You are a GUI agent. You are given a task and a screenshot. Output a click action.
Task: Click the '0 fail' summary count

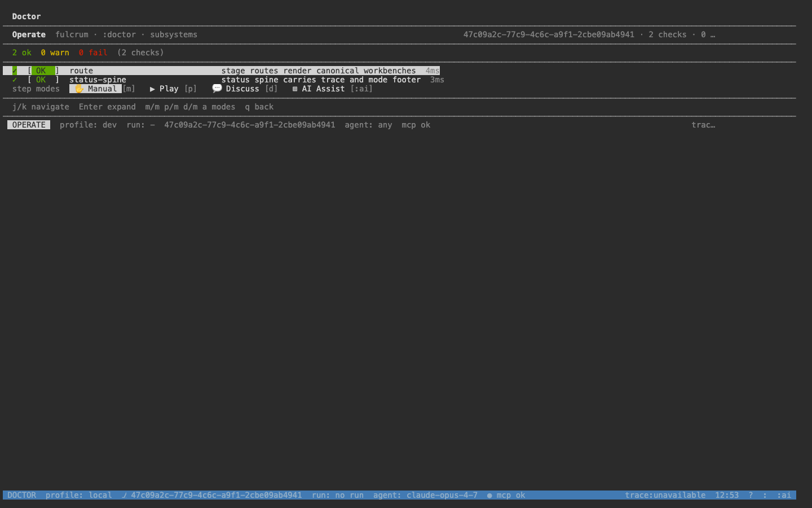click(93, 52)
